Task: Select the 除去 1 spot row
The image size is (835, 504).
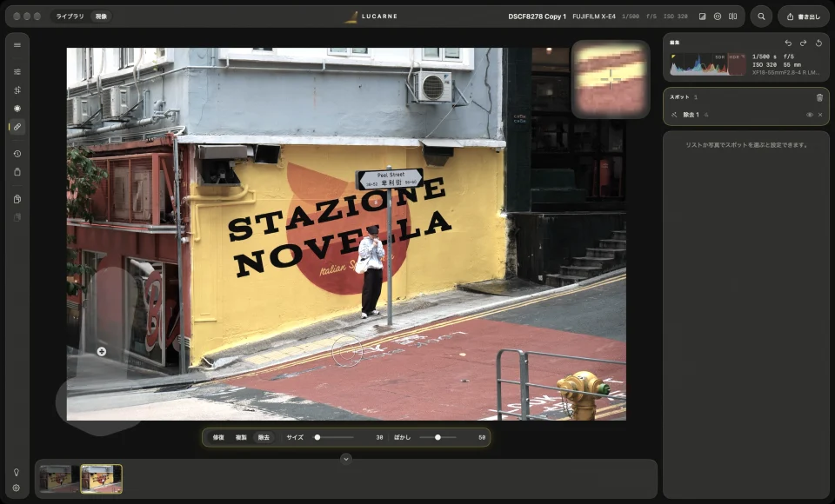Action: 746,115
